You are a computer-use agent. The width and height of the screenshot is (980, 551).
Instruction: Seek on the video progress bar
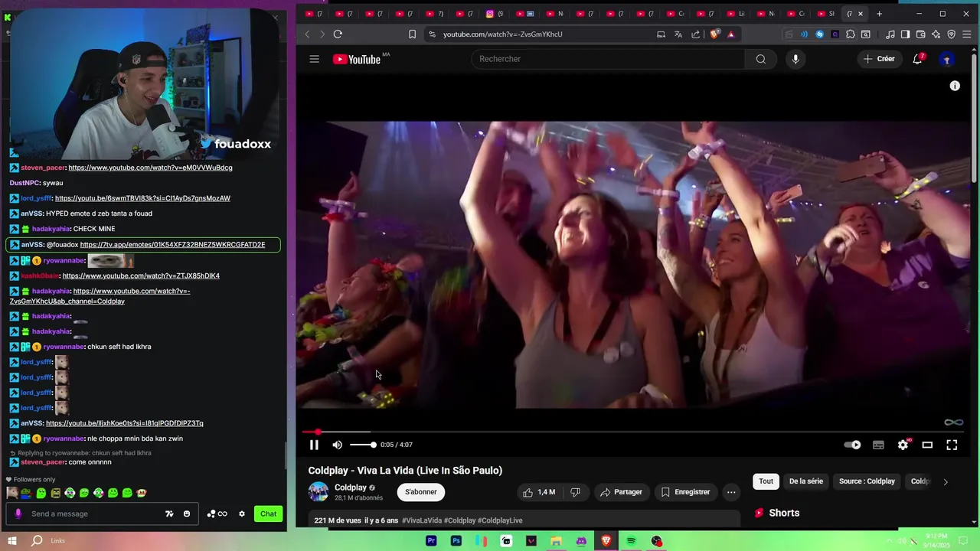coord(633,432)
